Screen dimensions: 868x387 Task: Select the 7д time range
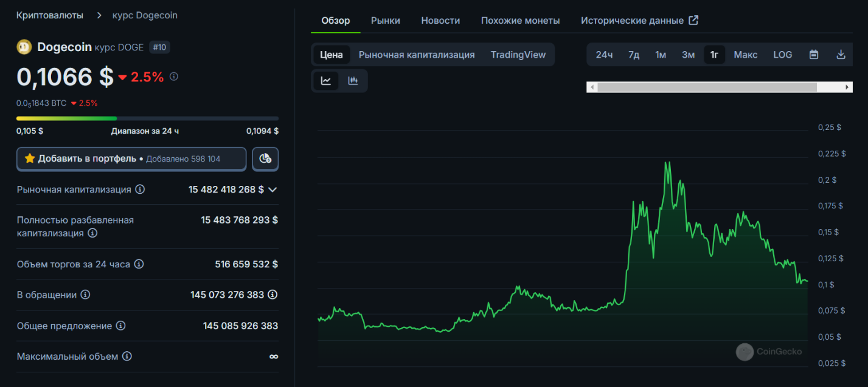(x=634, y=55)
